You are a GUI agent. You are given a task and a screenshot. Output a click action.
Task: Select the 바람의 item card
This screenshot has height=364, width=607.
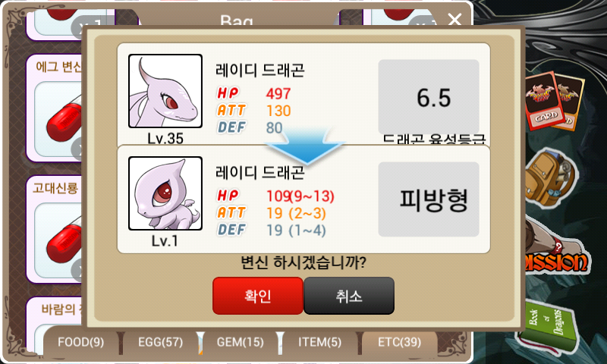[54, 325]
